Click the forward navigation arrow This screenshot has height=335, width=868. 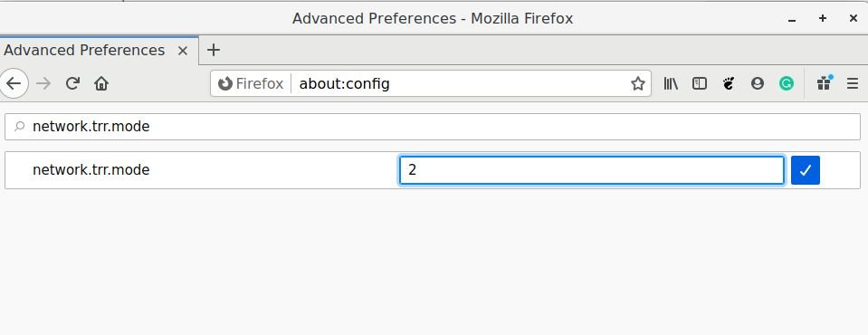(43, 83)
